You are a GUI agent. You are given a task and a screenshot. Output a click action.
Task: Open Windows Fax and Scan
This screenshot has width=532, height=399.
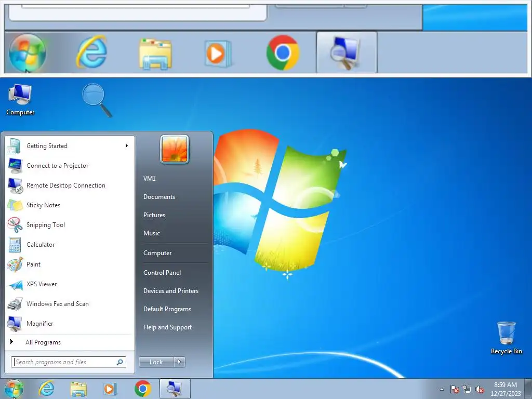[70, 303]
